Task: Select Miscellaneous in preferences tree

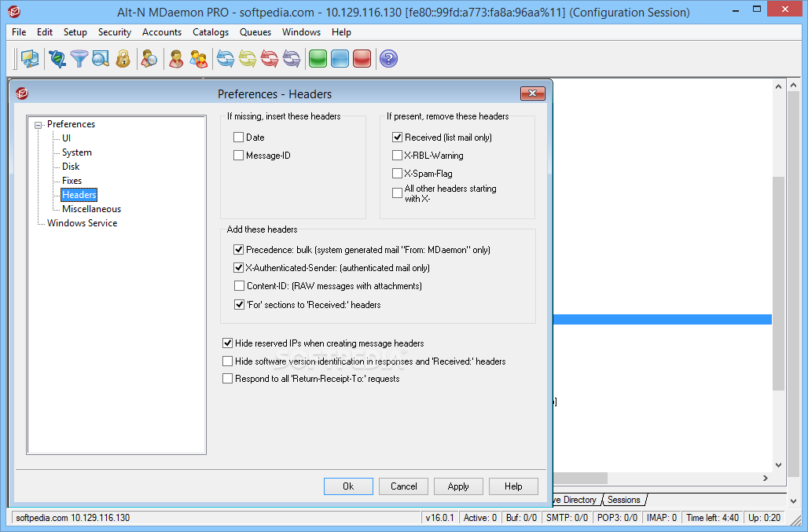Action: pyautogui.click(x=91, y=209)
